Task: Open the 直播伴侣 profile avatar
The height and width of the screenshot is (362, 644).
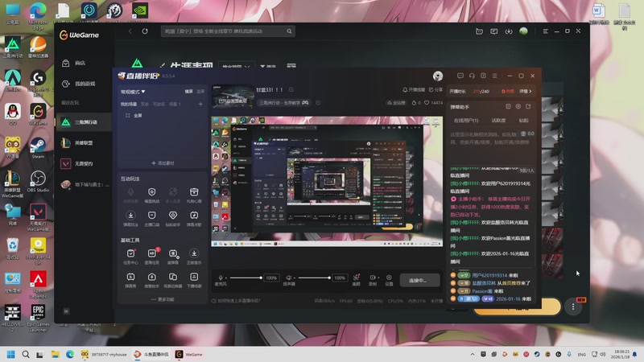Action: click(438, 76)
